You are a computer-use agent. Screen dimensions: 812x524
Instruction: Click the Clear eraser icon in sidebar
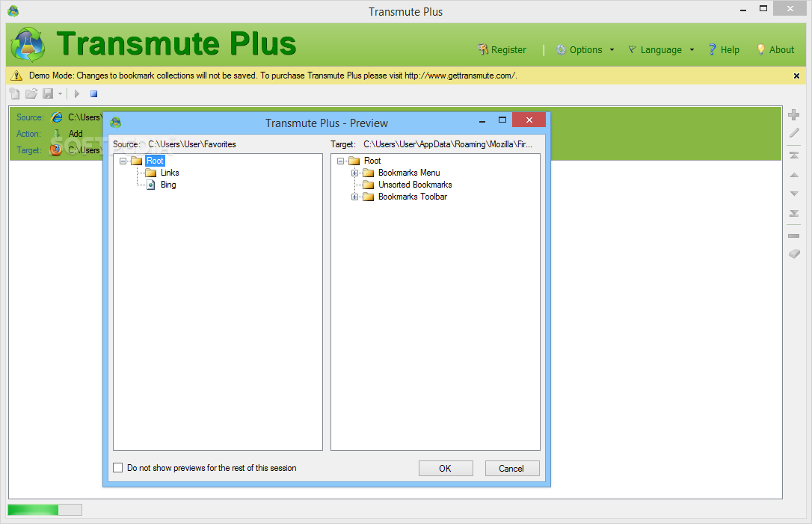point(794,253)
